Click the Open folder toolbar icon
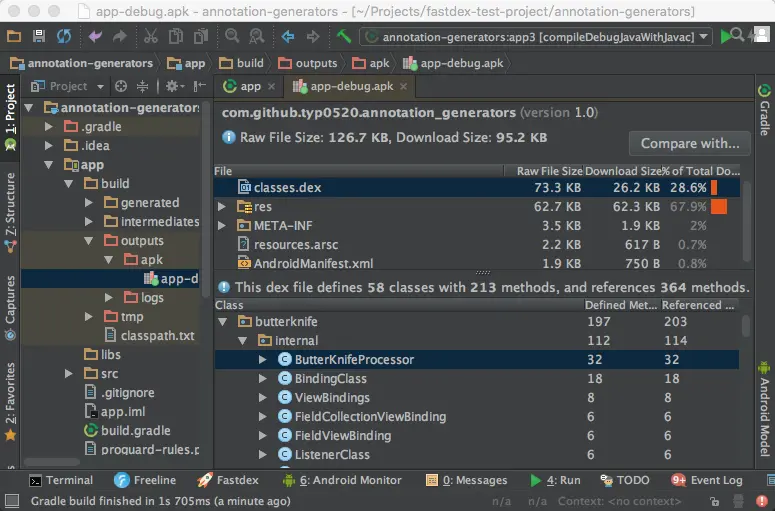This screenshot has width=775, height=511. [x=13, y=36]
